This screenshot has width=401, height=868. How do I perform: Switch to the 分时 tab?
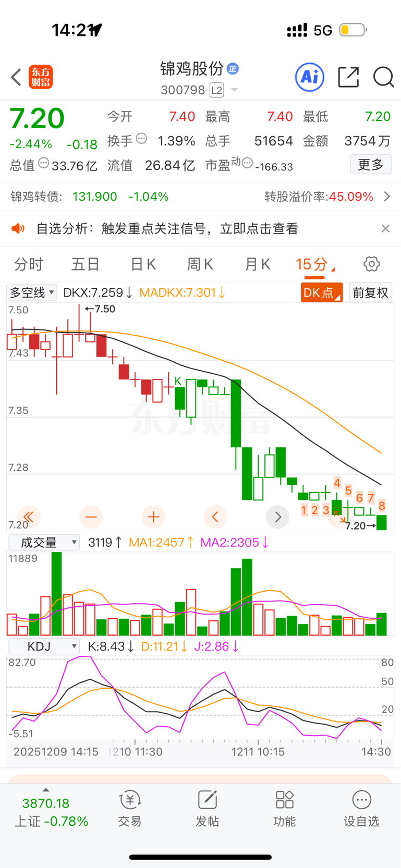[29, 264]
